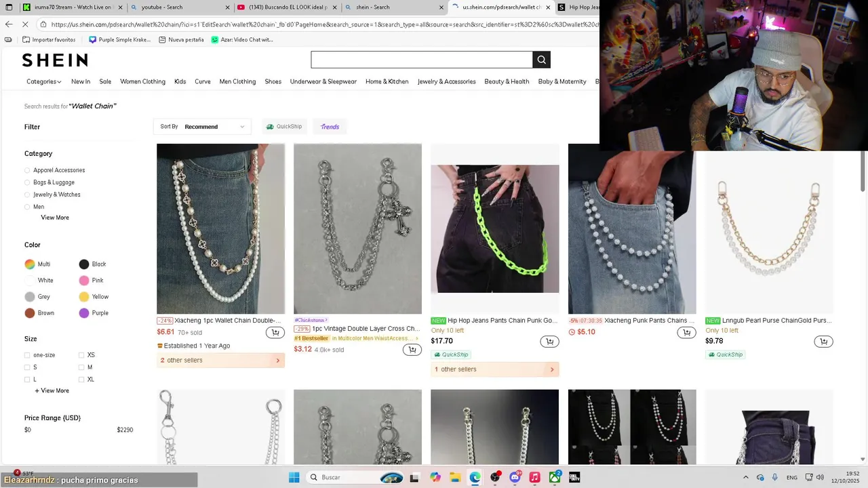
Task: Toggle the QuickShip filter button
Action: pos(284,127)
